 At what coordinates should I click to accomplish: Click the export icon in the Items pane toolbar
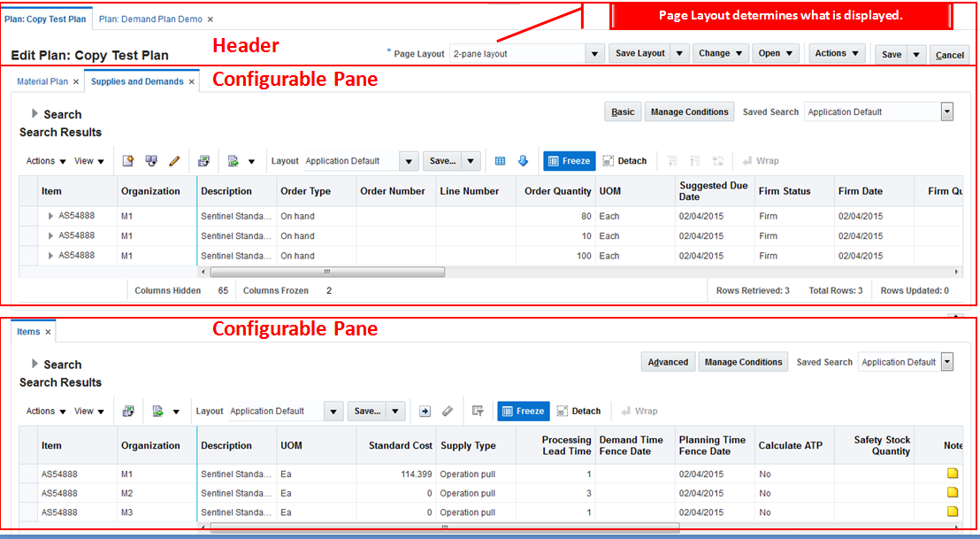(158, 411)
